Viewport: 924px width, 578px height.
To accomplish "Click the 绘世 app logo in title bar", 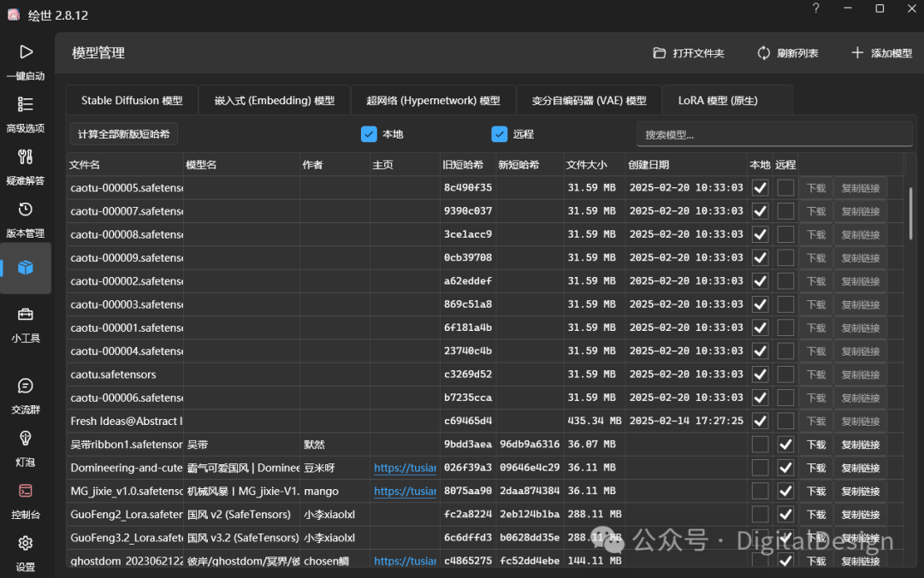I will click(14, 15).
